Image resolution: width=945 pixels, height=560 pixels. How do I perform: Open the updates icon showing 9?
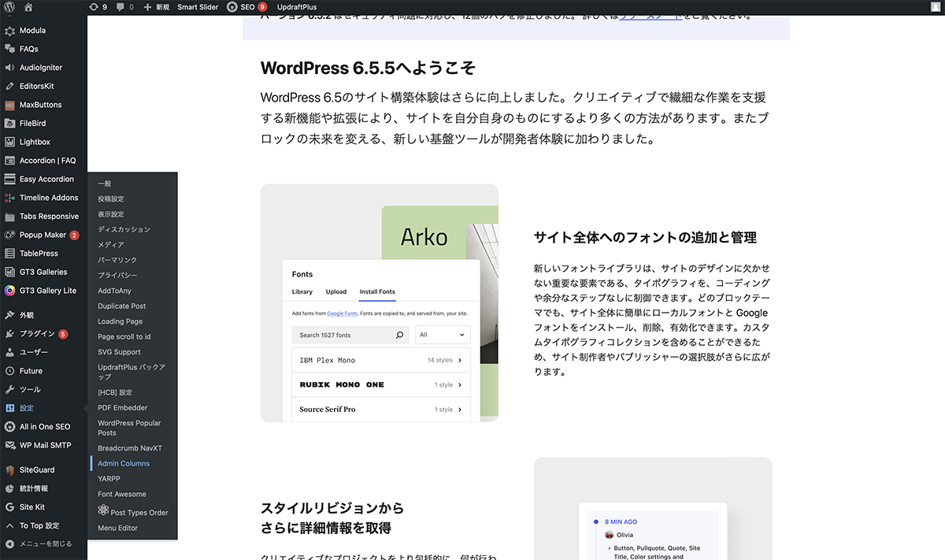click(x=94, y=7)
